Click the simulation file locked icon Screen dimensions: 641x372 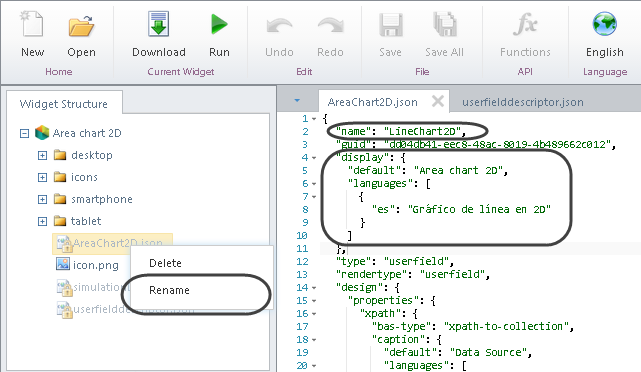(64, 287)
